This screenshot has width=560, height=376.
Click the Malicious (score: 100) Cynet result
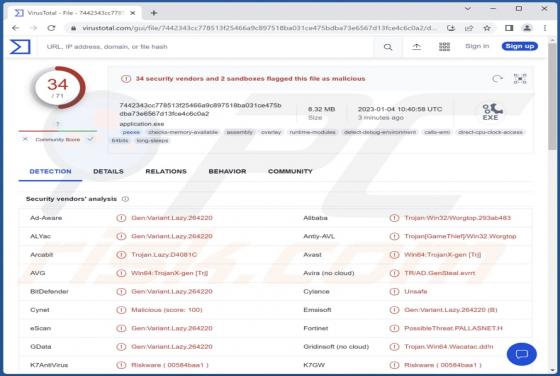point(167,310)
